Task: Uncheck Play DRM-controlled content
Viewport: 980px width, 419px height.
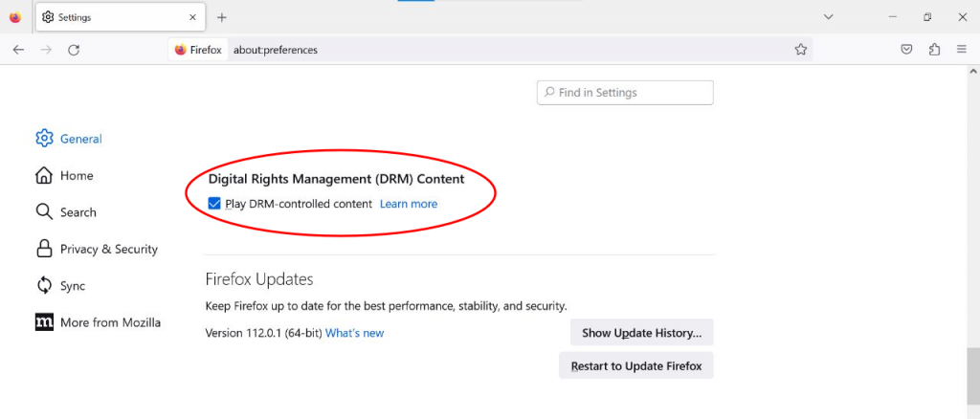Action: pyautogui.click(x=214, y=204)
